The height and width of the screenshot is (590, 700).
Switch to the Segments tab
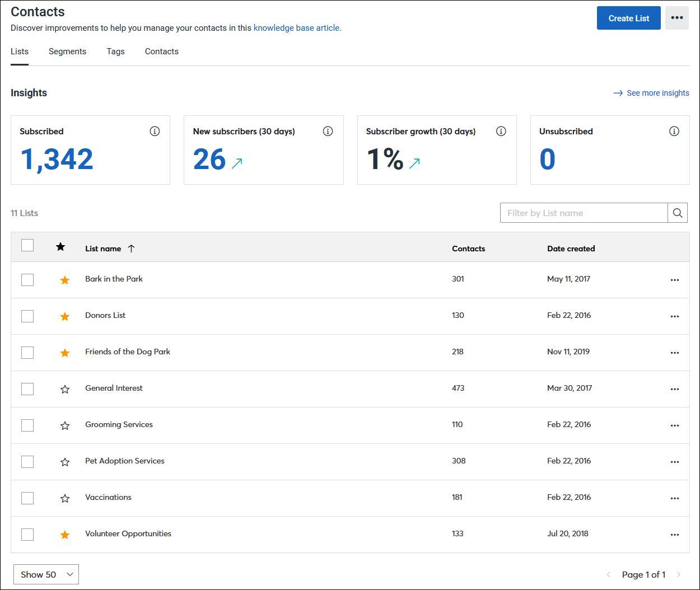[x=67, y=51]
